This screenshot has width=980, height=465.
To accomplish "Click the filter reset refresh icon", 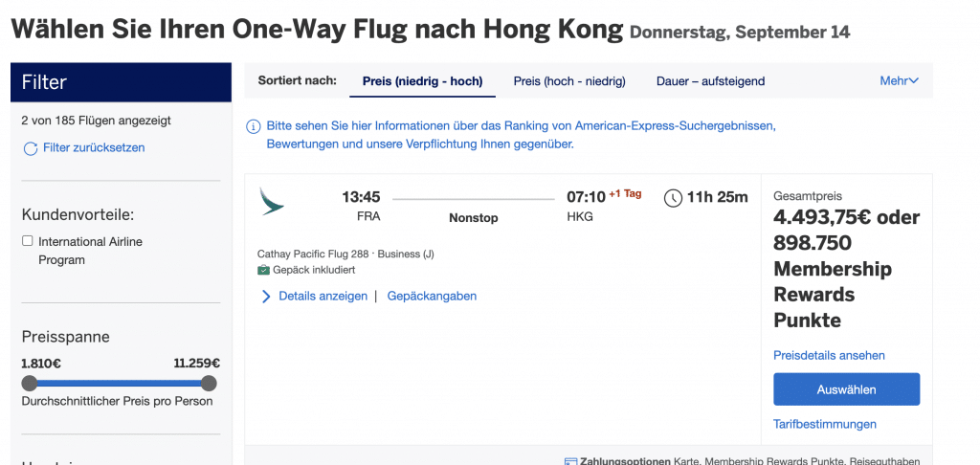I will coord(31,148).
